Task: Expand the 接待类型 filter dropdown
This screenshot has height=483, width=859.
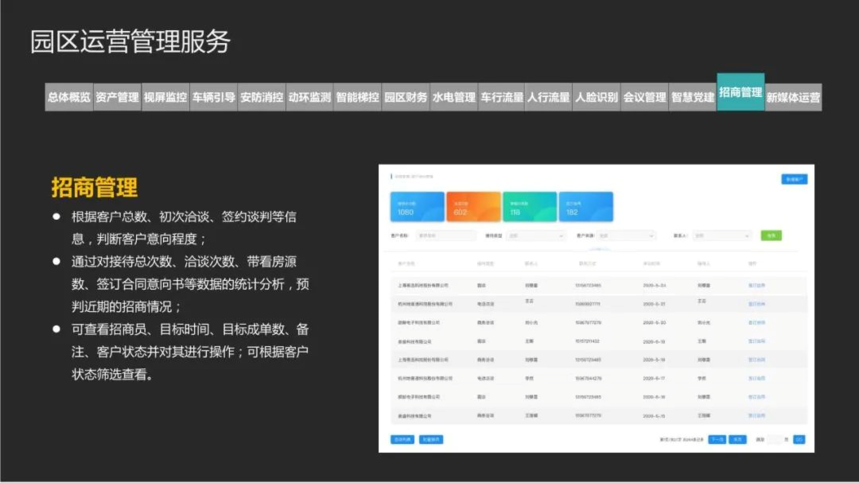Action: click(x=536, y=235)
